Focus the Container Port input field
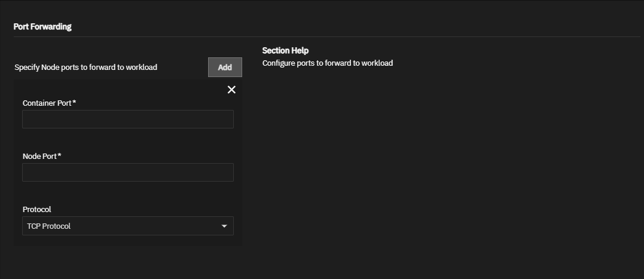 pos(127,119)
